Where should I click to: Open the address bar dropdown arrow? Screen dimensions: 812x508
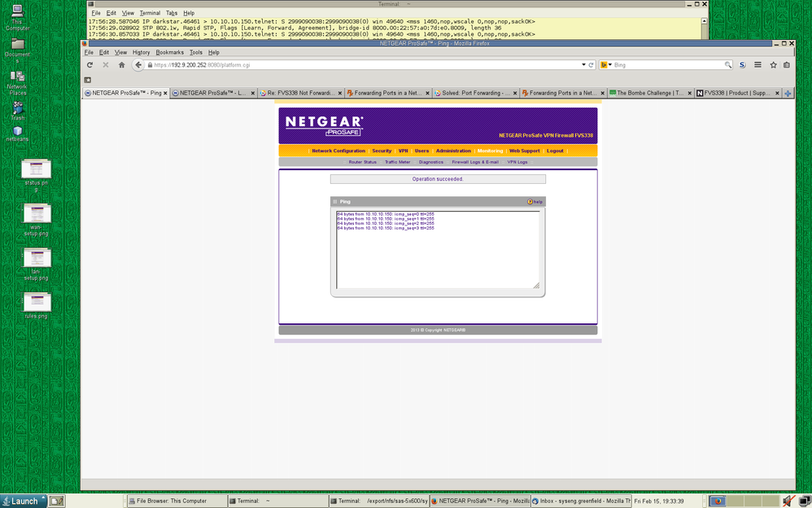pyautogui.click(x=583, y=64)
